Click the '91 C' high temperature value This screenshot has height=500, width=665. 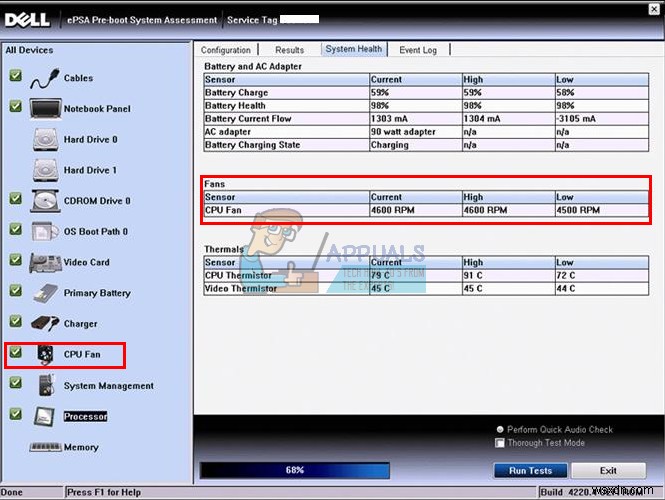pos(473,276)
